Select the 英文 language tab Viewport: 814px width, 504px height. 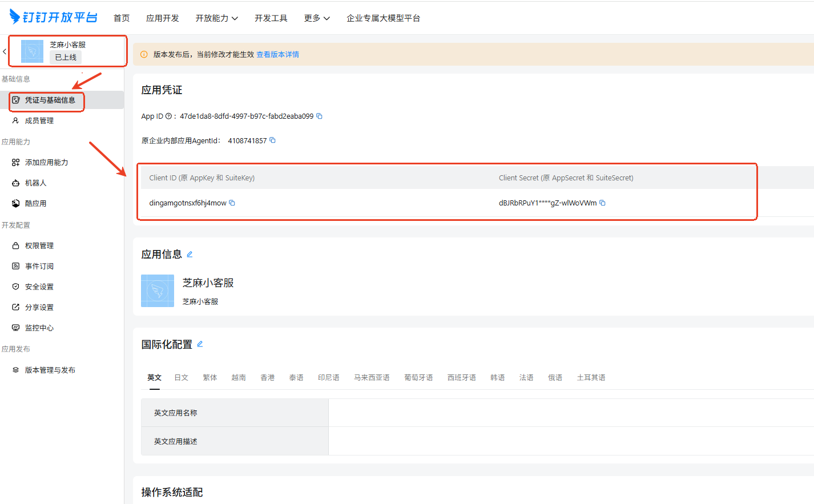155,377
